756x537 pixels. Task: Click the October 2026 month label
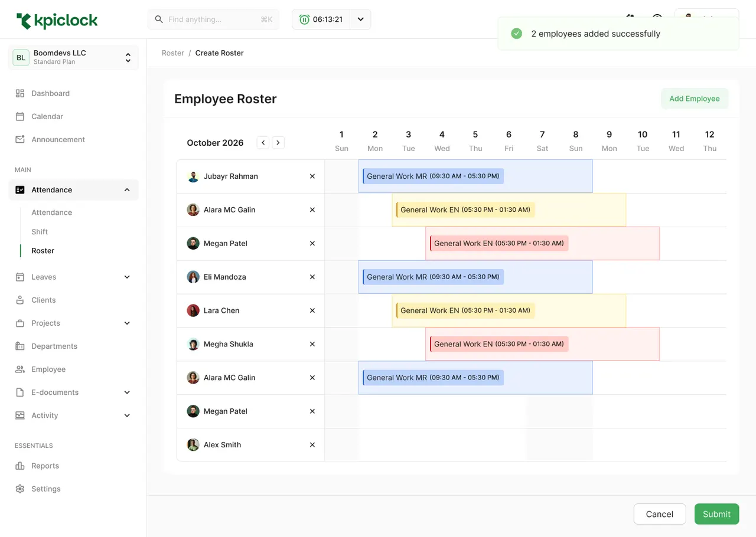click(215, 143)
